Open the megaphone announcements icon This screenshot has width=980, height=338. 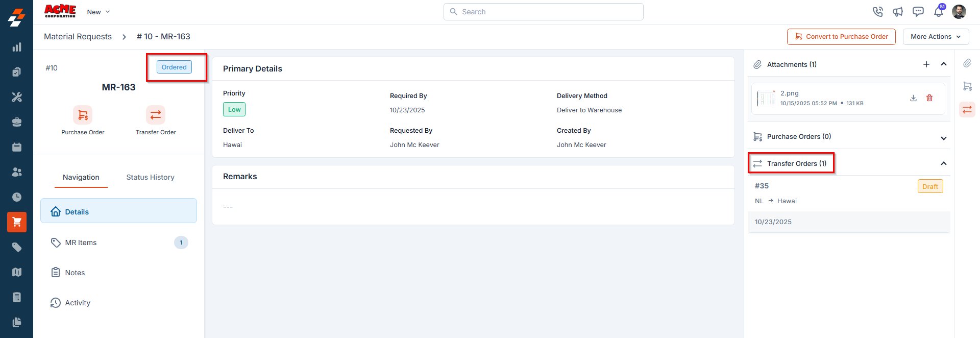[898, 12]
